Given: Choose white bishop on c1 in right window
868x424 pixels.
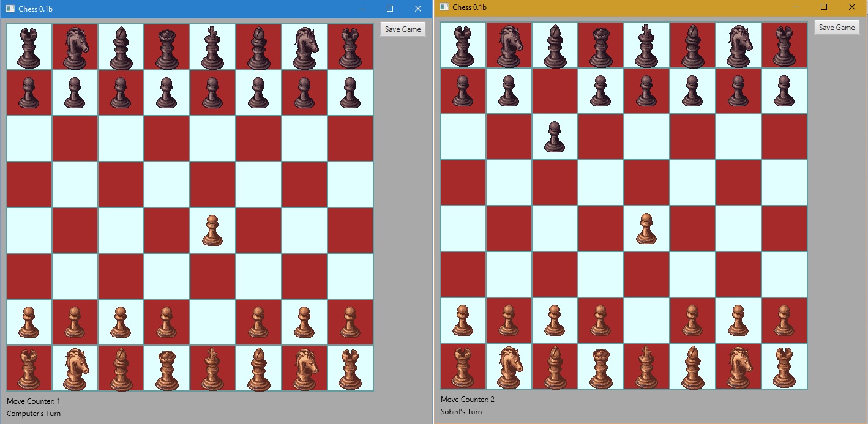Looking at the screenshot, I should [555, 367].
